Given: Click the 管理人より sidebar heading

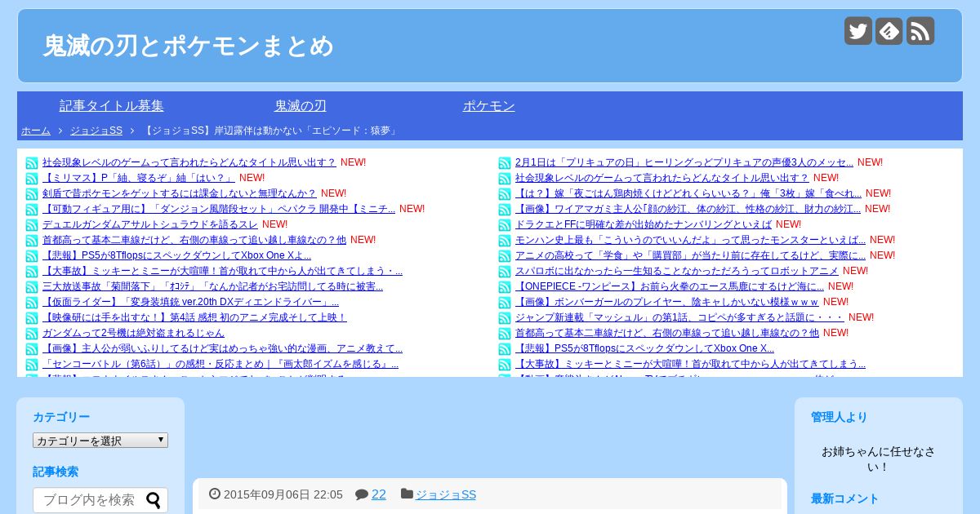Looking at the screenshot, I should (840, 417).
